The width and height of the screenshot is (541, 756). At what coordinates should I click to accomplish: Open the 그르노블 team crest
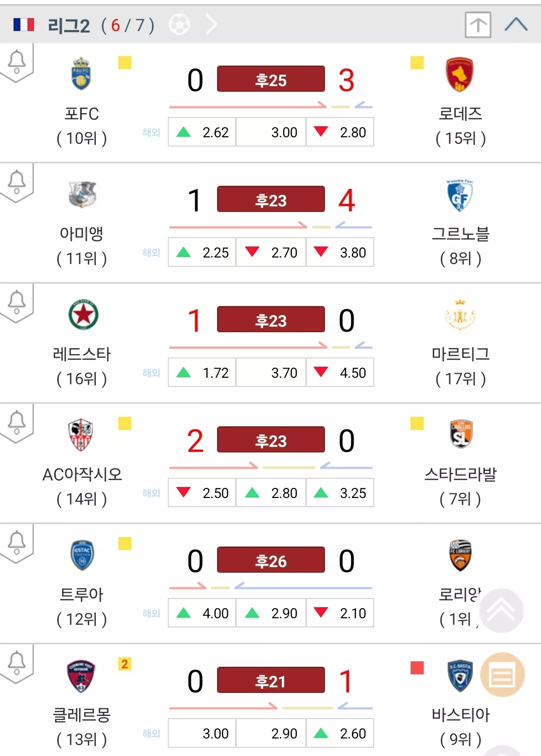(460, 195)
